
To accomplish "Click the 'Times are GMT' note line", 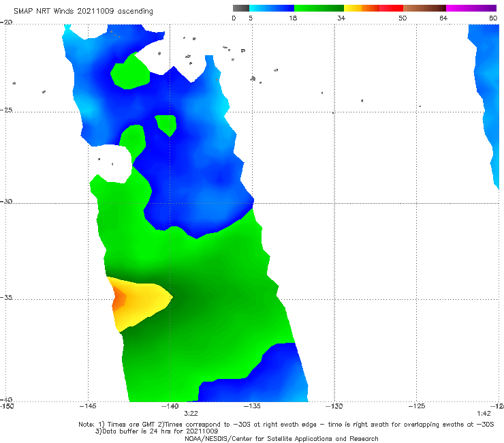I will point(286,425).
